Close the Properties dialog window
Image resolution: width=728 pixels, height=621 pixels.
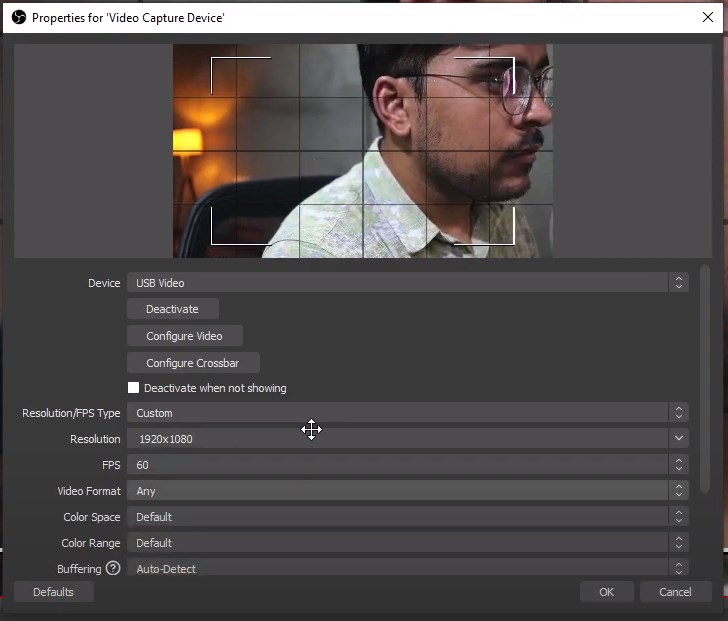coord(708,17)
